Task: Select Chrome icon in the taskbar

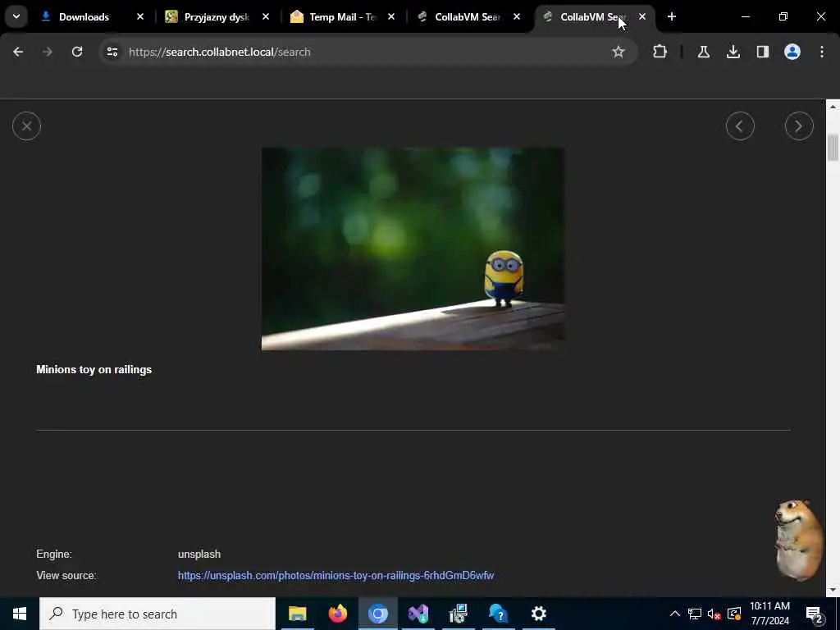Action: [x=377, y=614]
